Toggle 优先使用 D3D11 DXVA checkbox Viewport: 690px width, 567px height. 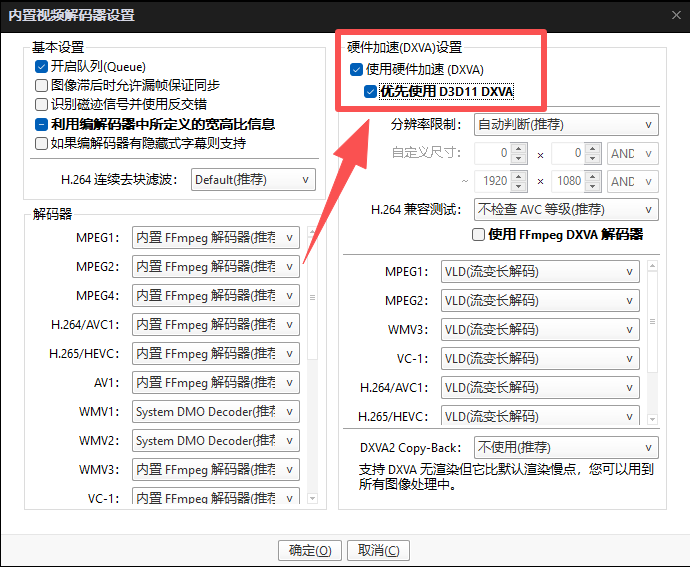pos(371,92)
